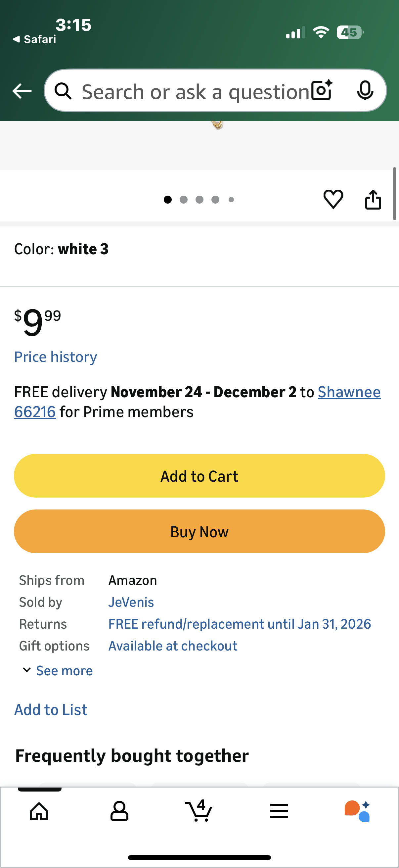
Task: Change delivery location Shawnee 66216
Action: click(x=349, y=392)
